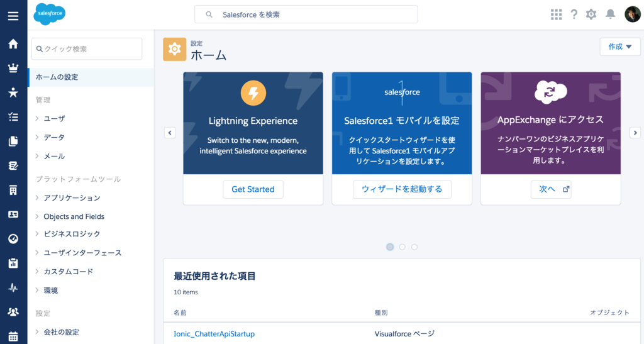This screenshot has height=344, width=644.
Task: Select the second carousel page dot
Action: tap(402, 247)
